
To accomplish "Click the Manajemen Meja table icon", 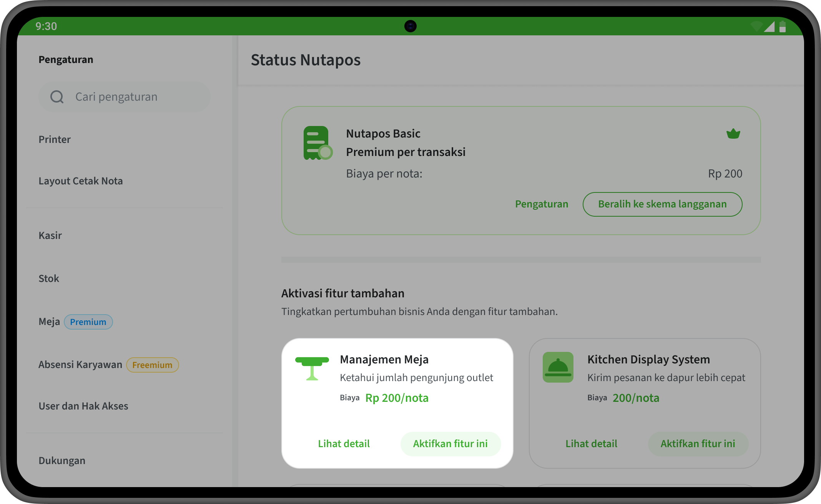I will (x=312, y=368).
